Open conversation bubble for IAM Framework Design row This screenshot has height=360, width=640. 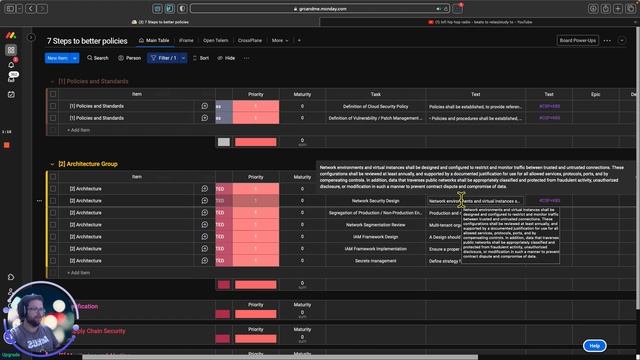point(204,237)
